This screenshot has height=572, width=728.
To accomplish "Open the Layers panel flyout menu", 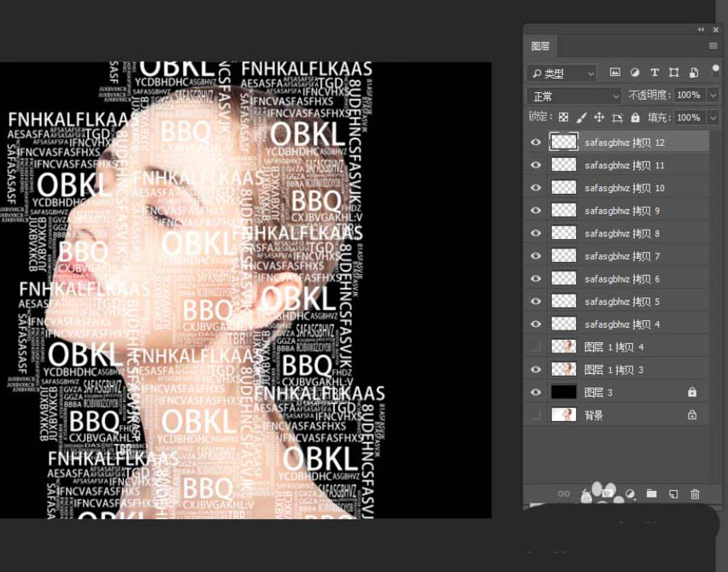I will (x=713, y=45).
